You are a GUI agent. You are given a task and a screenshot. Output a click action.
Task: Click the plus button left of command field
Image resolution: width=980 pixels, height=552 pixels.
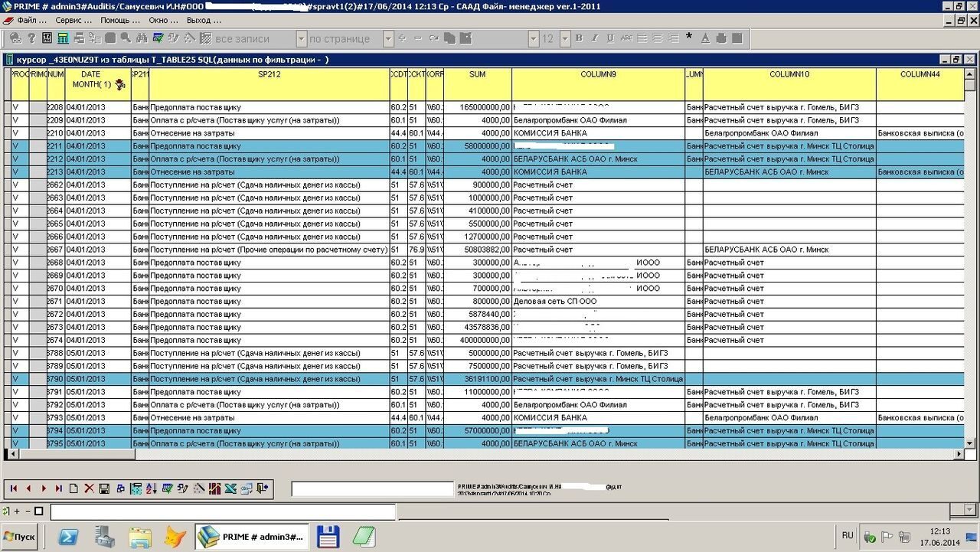[17, 511]
